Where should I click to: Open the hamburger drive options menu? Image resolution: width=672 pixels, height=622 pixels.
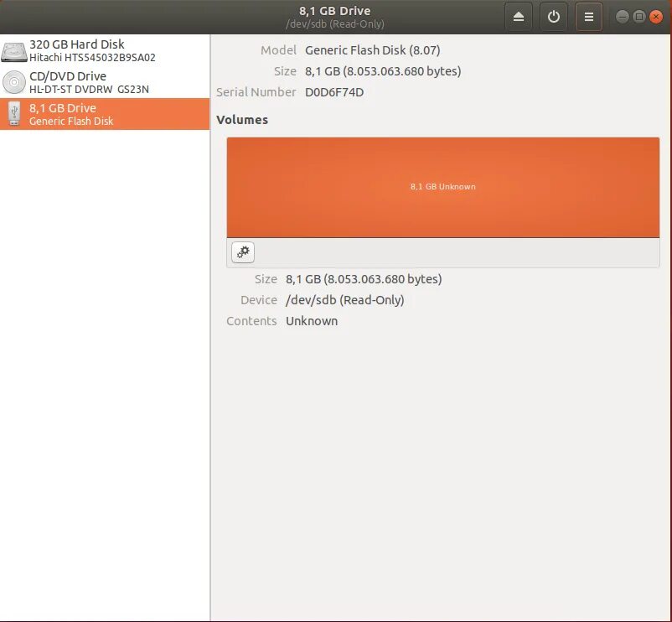pyautogui.click(x=589, y=17)
